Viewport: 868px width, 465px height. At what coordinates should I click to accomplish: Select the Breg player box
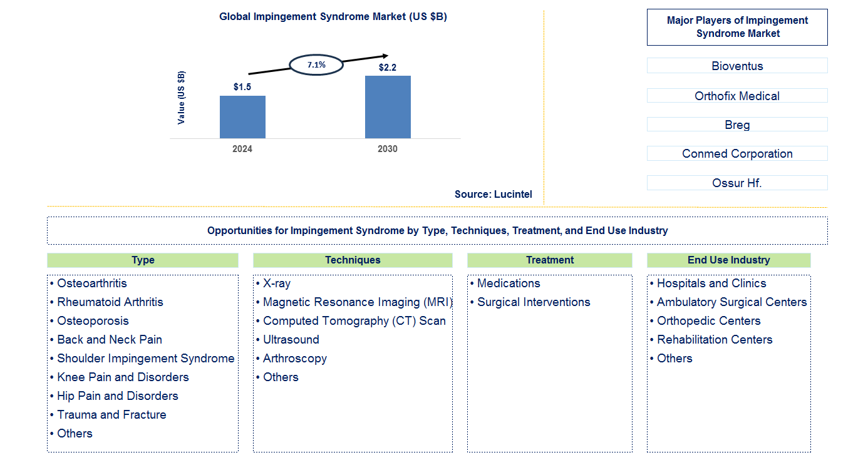point(737,125)
